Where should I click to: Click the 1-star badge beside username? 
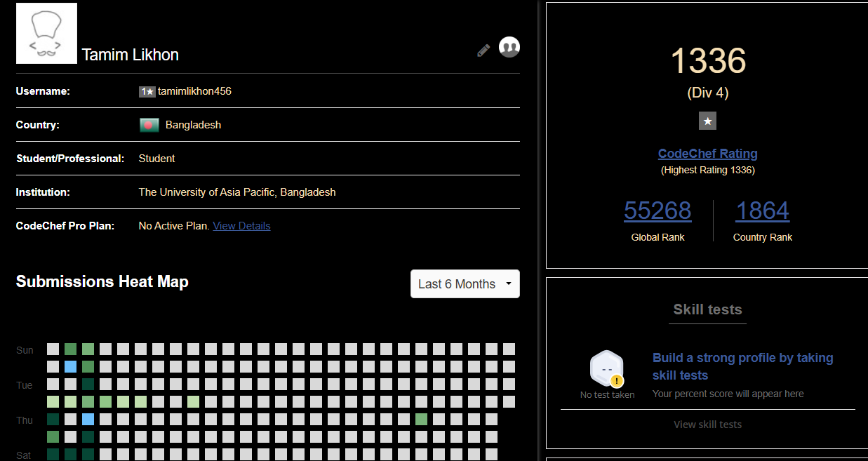(x=147, y=91)
